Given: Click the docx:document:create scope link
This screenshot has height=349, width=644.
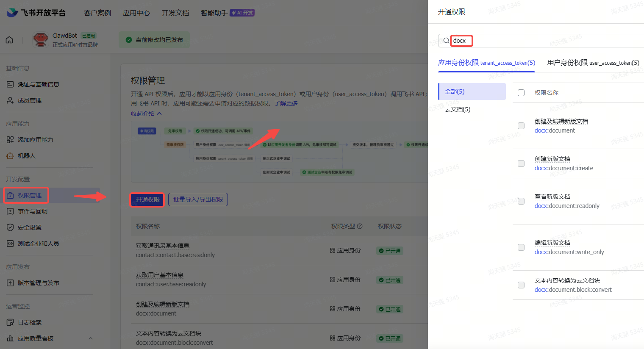Looking at the screenshot, I should click(x=564, y=168).
